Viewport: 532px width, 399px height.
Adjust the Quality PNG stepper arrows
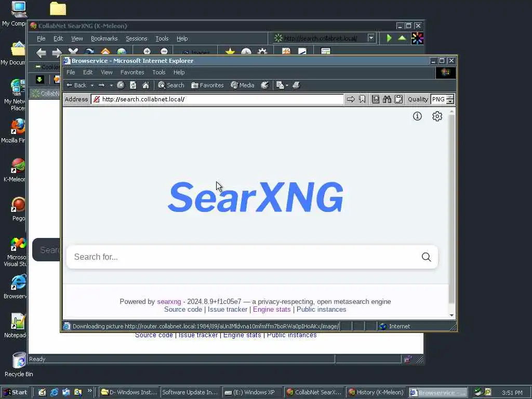450,99
